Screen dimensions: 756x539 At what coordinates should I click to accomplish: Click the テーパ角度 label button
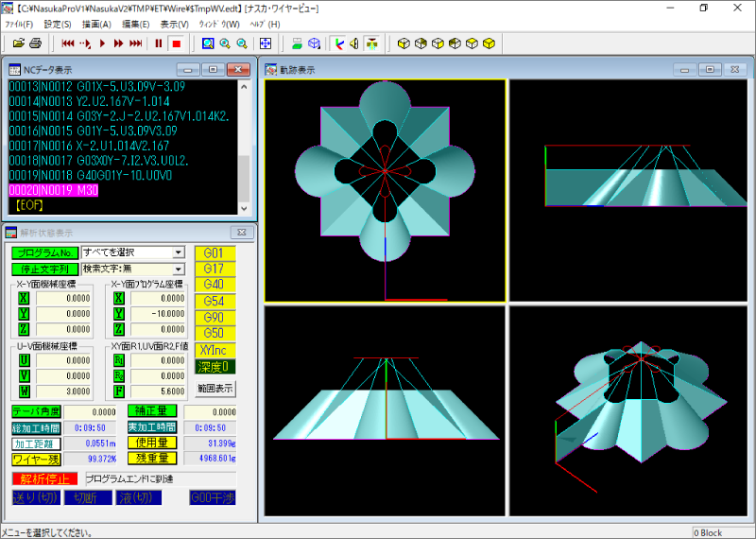point(37,411)
